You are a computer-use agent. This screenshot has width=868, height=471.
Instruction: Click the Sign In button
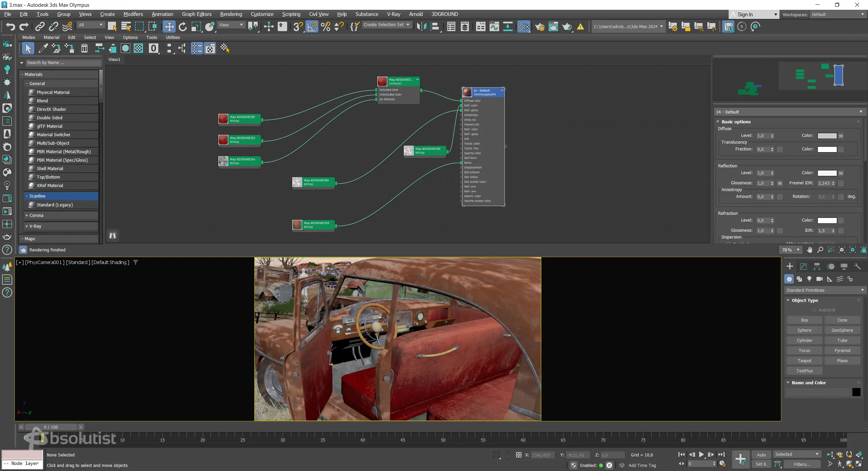[x=753, y=14]
